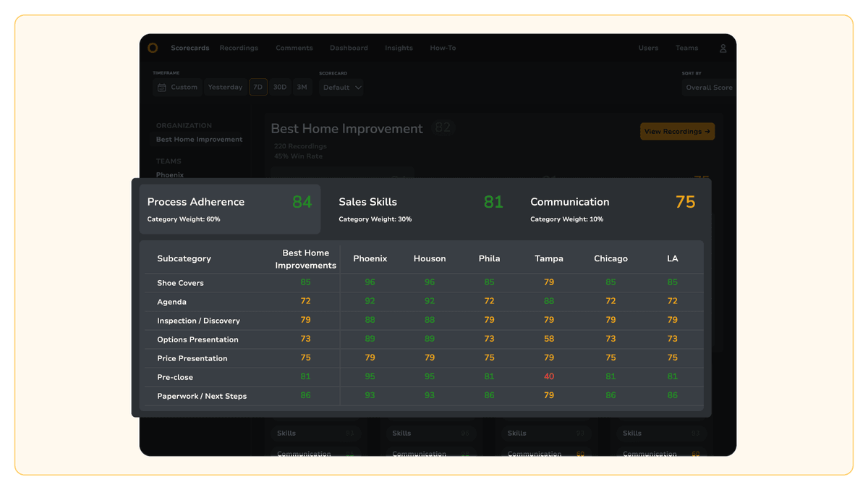Expand the Default scorecard dropdown

click(342, 88)
